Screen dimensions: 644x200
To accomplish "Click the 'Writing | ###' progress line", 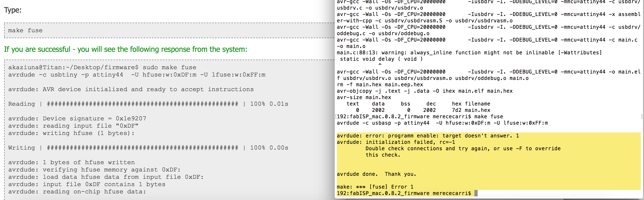I will 148,148.
